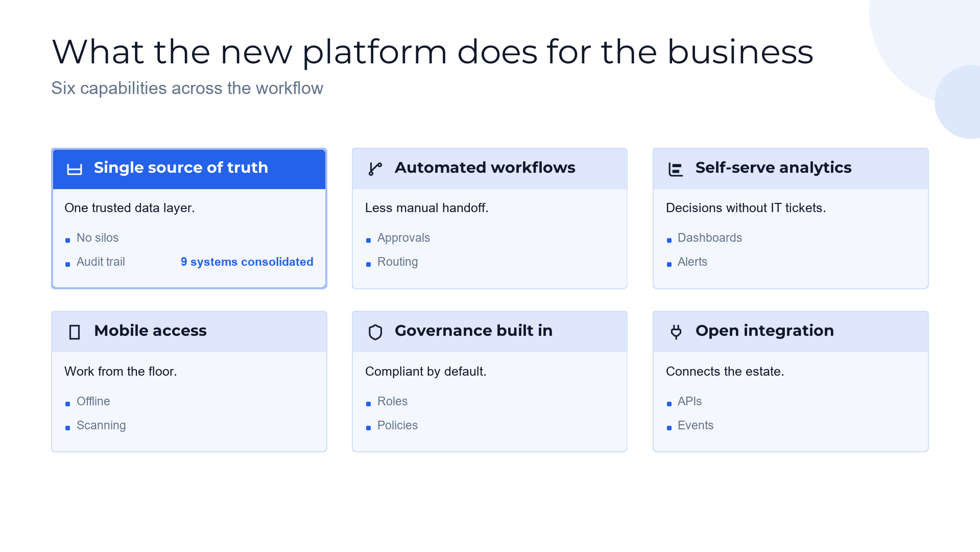Screen dimensions: 980x552
Task: Select 'Work from the floor.' text
Action: coord(121,372)
